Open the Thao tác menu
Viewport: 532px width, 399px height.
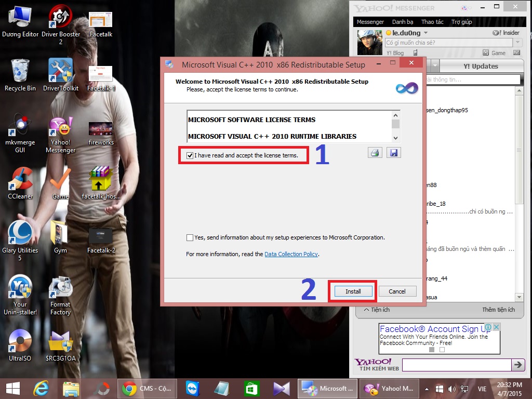(x=432, y=22)
